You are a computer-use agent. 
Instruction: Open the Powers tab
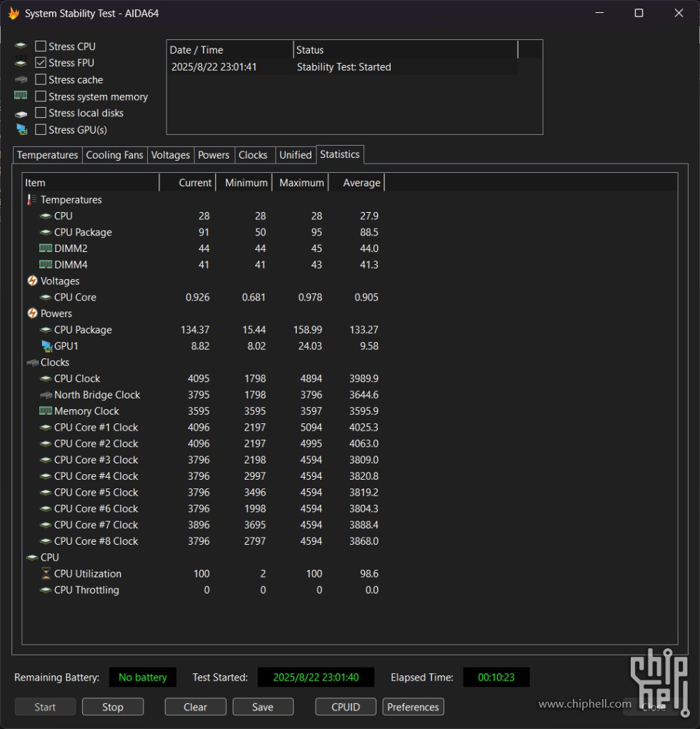[x=214, y=155]
